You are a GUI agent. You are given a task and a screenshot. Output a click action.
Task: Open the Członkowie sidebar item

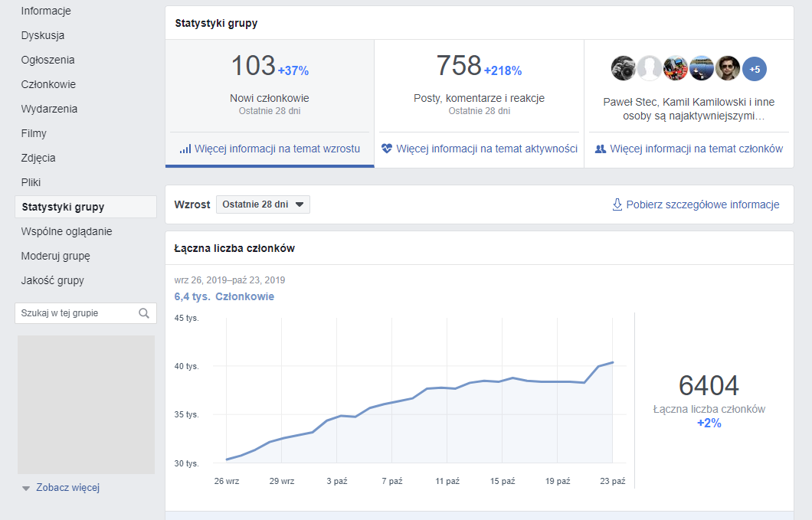[x=48, y=84]
